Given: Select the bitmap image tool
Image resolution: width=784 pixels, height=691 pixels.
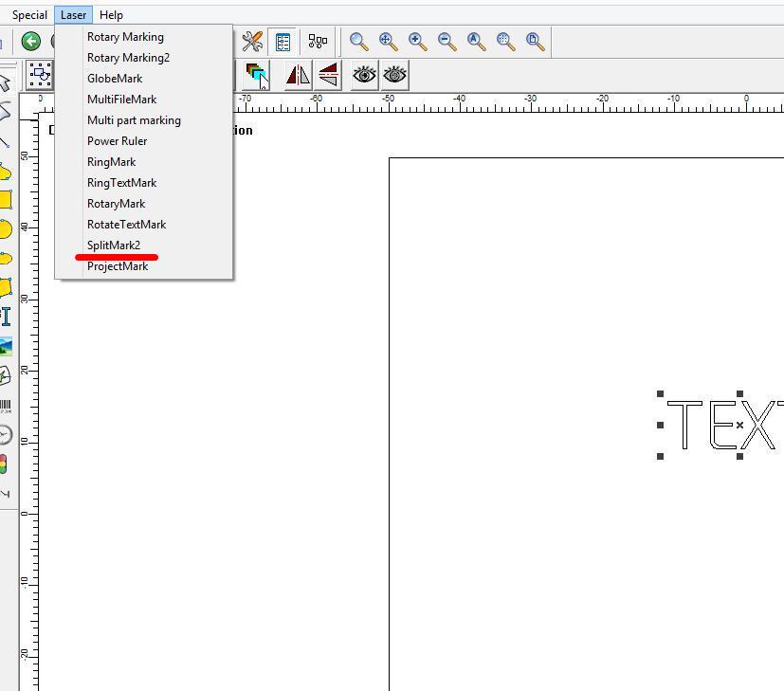Looking at the screenshot, I should (6, 347).
